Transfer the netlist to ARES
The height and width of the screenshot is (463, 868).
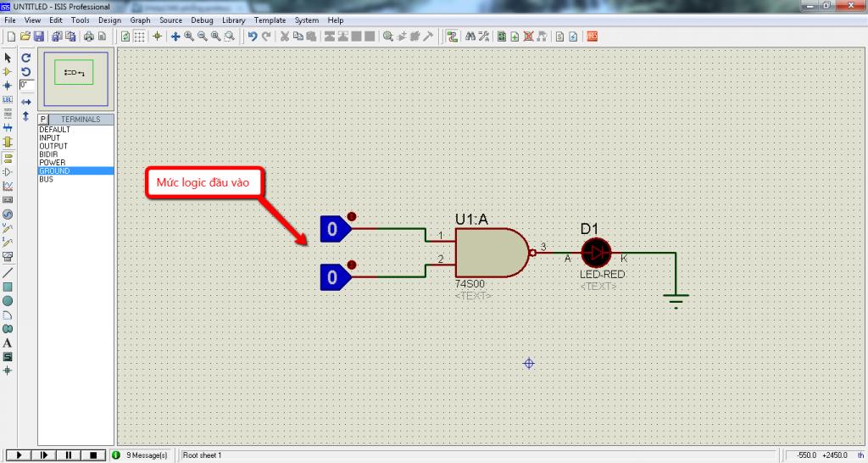point(593,36)
